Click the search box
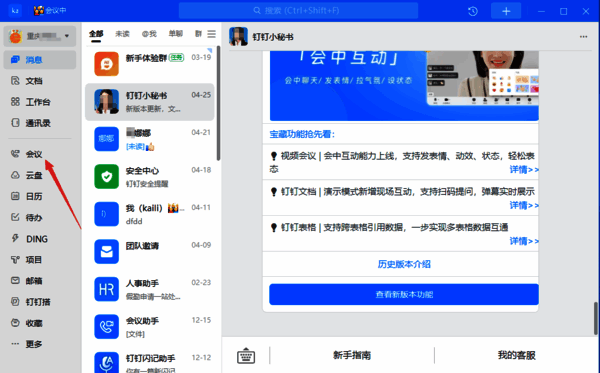600x373 pixels. [298, 11]
